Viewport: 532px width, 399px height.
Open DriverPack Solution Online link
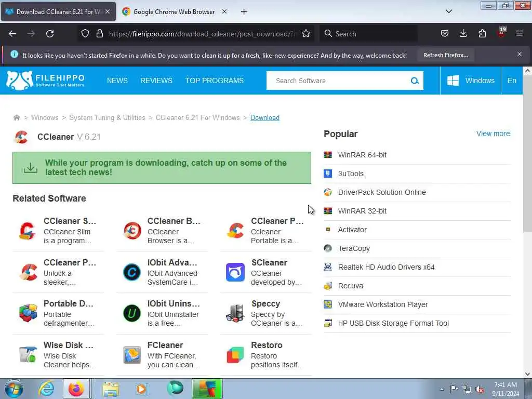tap(382, 192)
